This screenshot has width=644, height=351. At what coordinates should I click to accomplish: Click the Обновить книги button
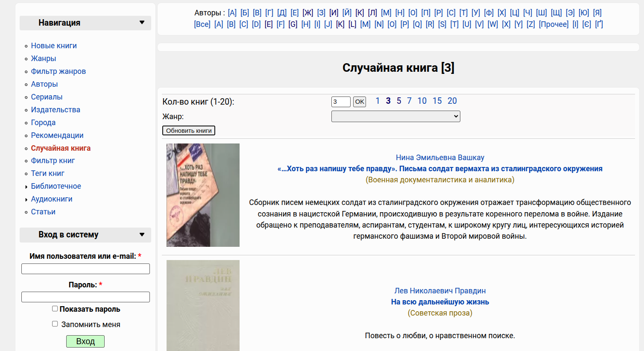[188, 131]
